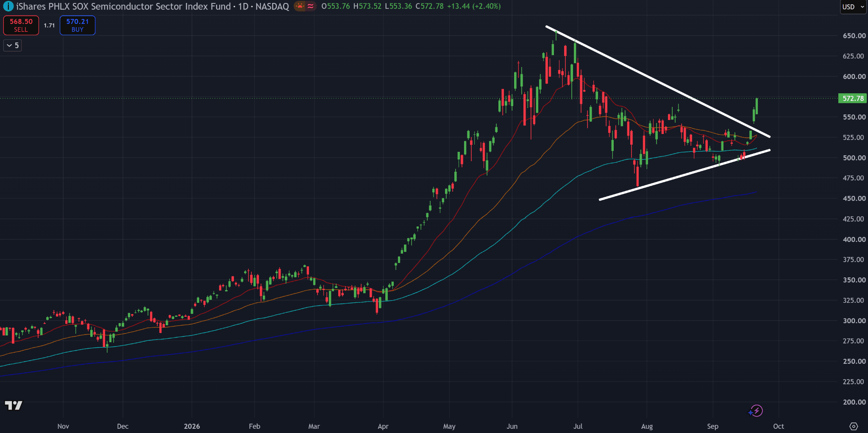This screenshot has width=868, height=433.
Task: Click the green 572.78 current price label
Action: pyautogui.click(x=853, y=98)
